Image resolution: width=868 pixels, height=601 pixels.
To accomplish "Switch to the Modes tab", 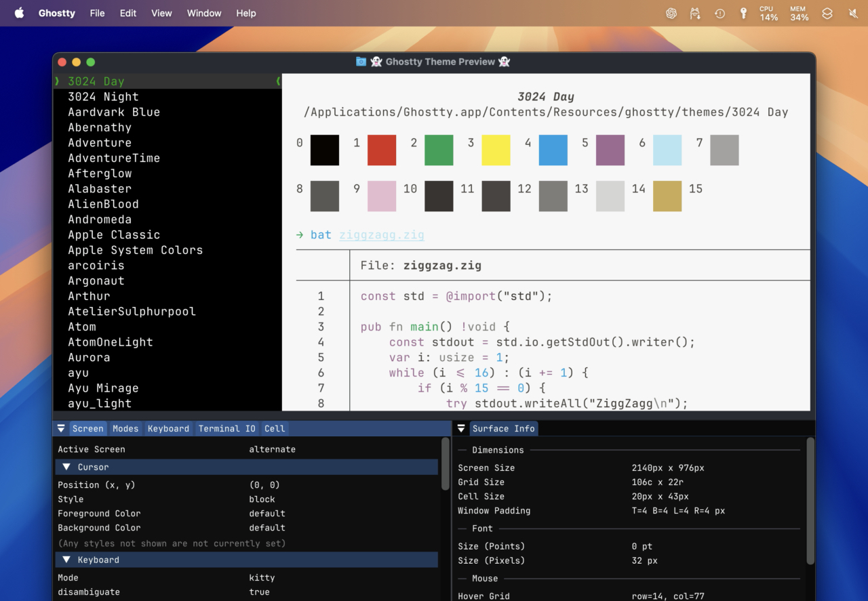I will [x=125, y=428].
